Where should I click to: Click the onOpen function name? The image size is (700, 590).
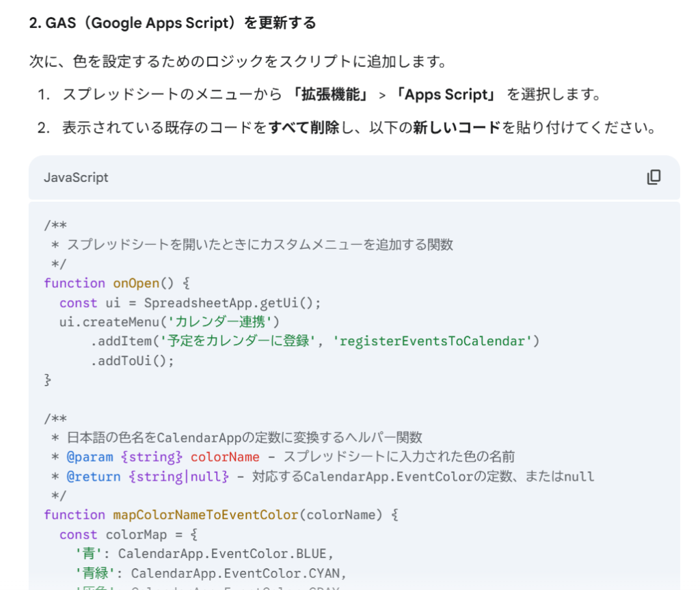click(136, 283)
